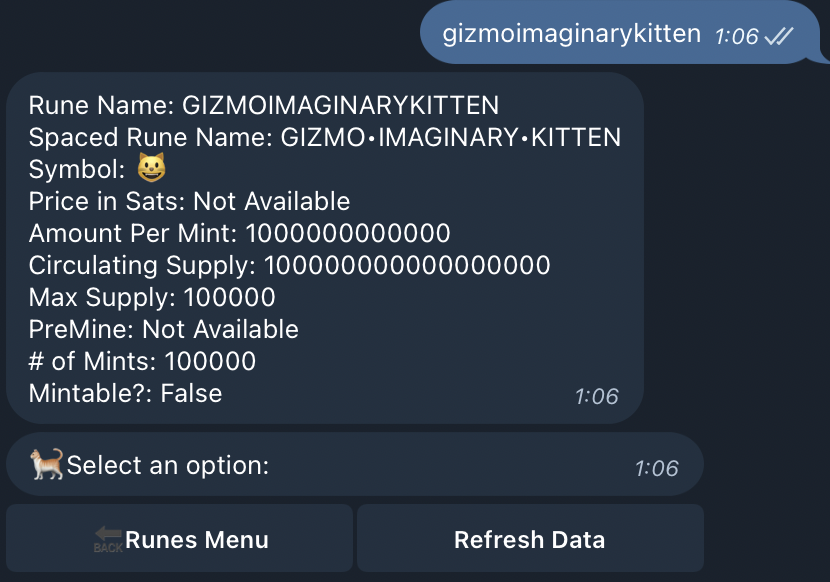Click the timestamp on the Select an option message
Viewport: 830px width, 582px height.
[x=656, y=468]
